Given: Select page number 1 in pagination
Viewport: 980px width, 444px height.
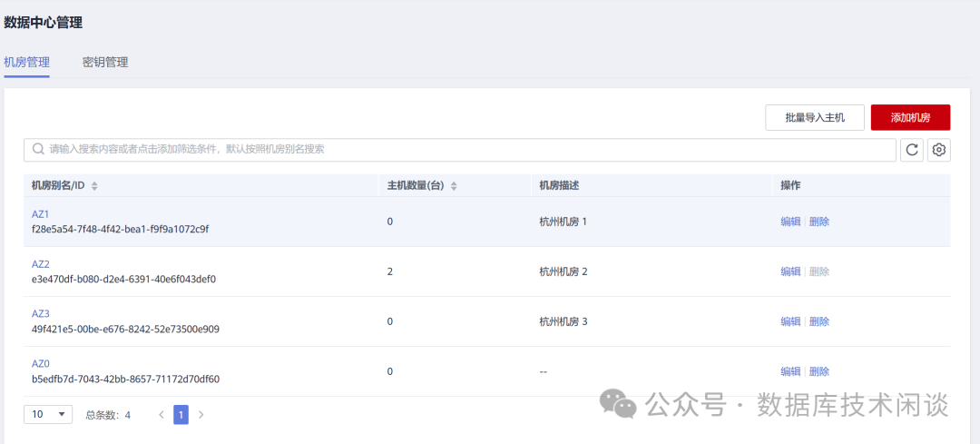Looking at the screenshot, I should point(181,415).
